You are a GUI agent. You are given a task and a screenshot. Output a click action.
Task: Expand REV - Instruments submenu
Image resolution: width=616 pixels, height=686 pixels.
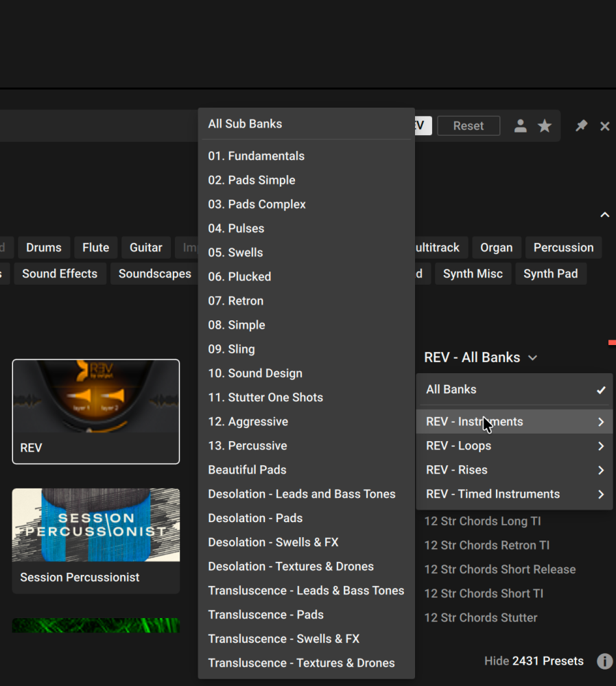[x=514, y=422]
